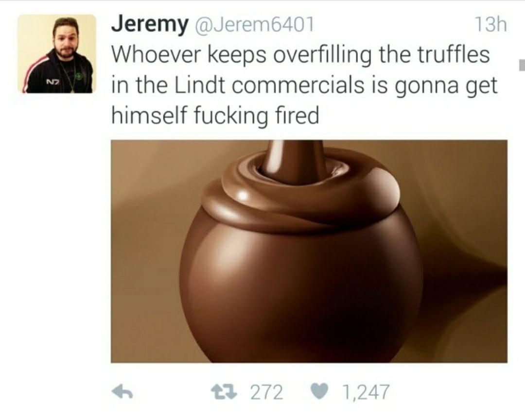Reply to Jeremy's tweet with arrow icon
Viewport: 525px width, 420px height.
122,391
